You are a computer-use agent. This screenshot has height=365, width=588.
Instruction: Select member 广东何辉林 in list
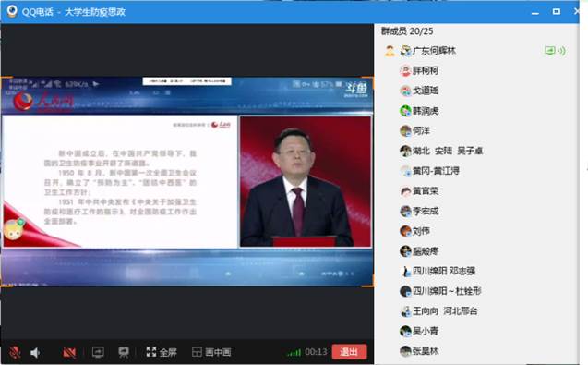pos(434,50)
